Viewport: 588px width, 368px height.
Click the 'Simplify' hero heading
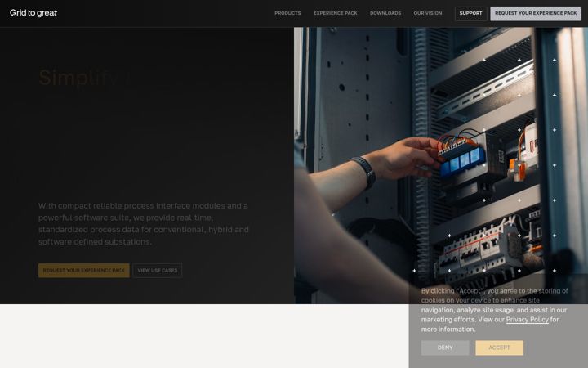[x=85, y=78]
